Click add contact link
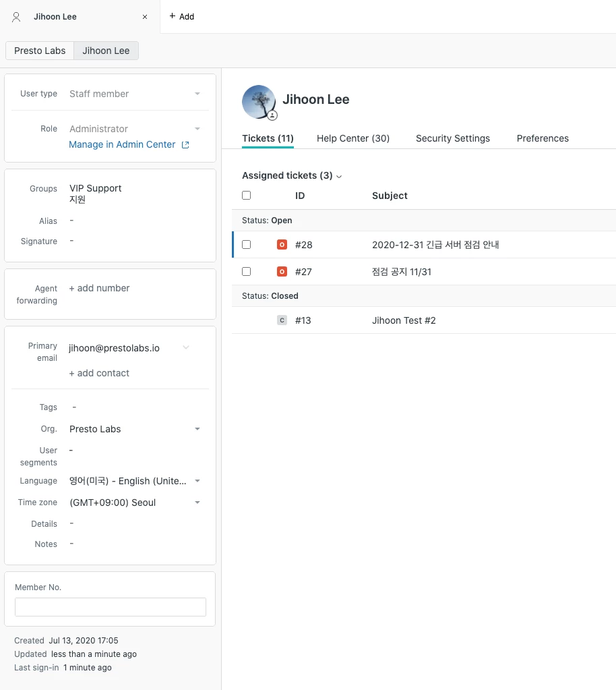 coord(99,373)
